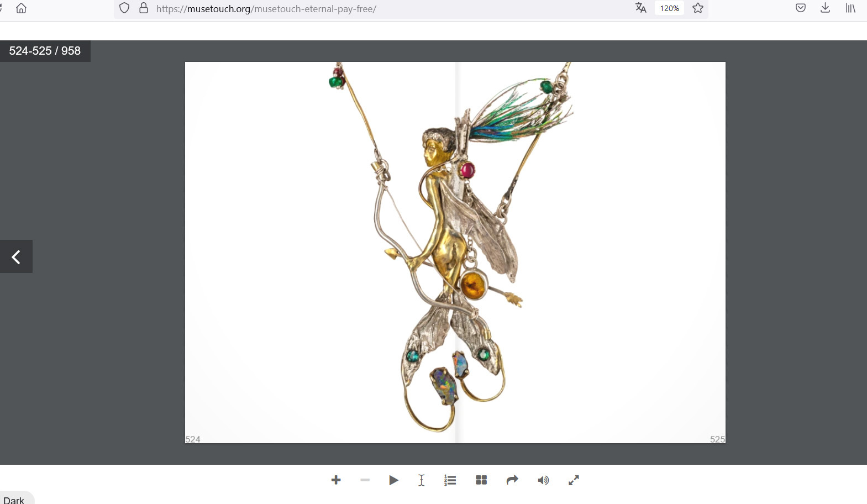Open the tracking protection shield icon
This screenshot has width=867, height=504.
point(124,8)
